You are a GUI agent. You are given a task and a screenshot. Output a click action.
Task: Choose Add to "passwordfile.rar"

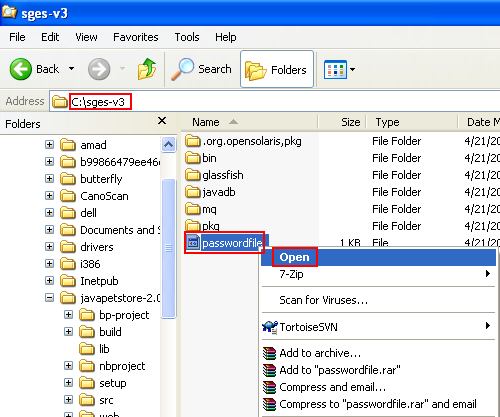coord(378,370)
